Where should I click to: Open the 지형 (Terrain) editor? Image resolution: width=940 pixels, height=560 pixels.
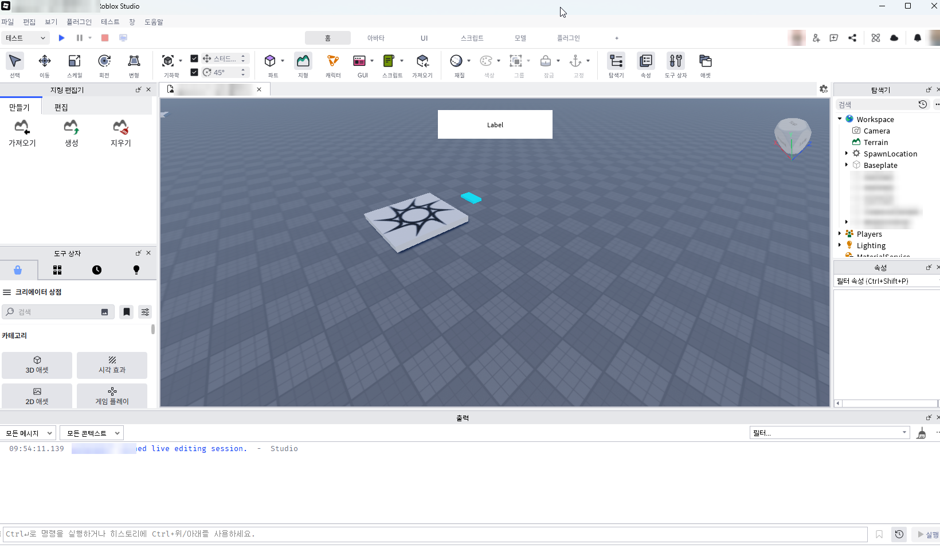pyautogui.click(x=303, y=65)
